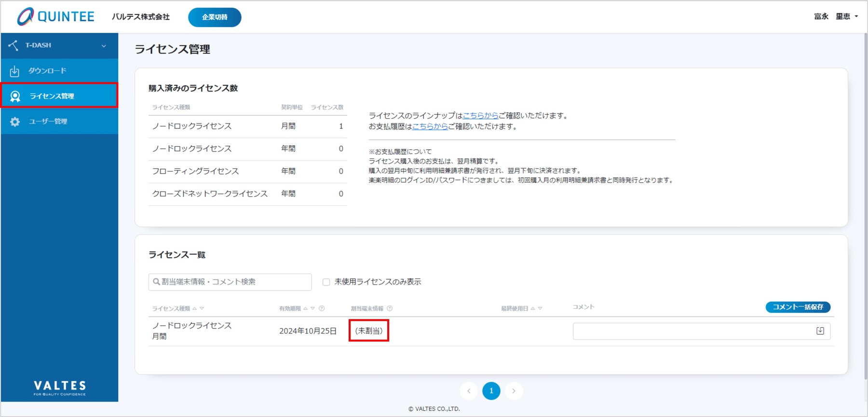Click the license badge icon in sidebar
Image resolution: width=868 pixels, height=417 pixels.
pyautogui.click(x=15, y=96)
